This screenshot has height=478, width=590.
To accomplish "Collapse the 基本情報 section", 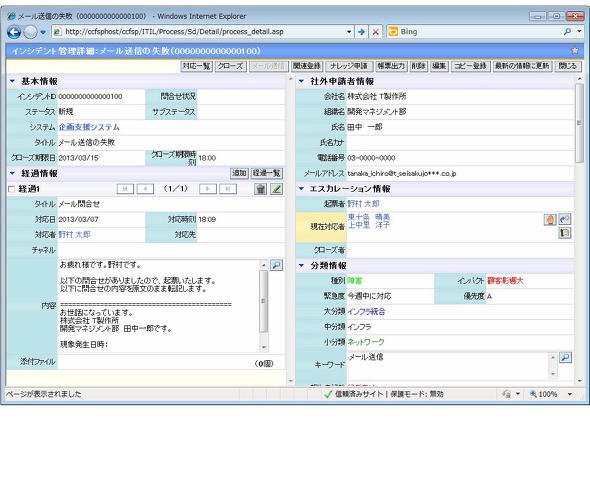I will (12, 81).
